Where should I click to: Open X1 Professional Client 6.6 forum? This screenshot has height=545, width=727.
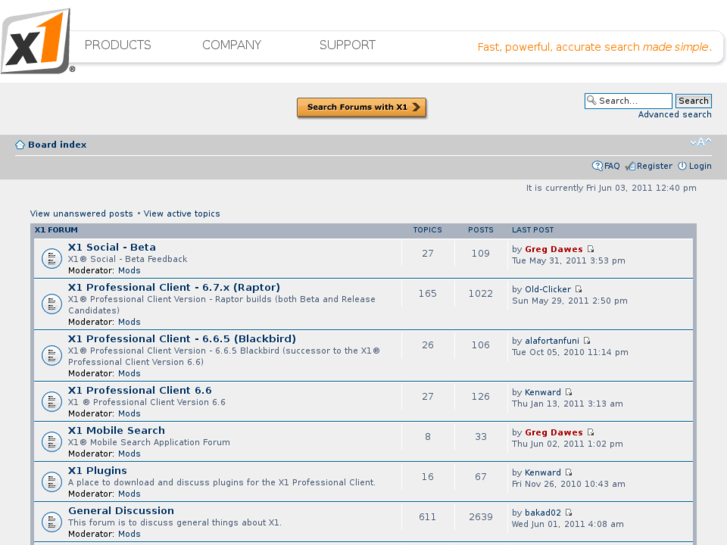tap(140, 391)
